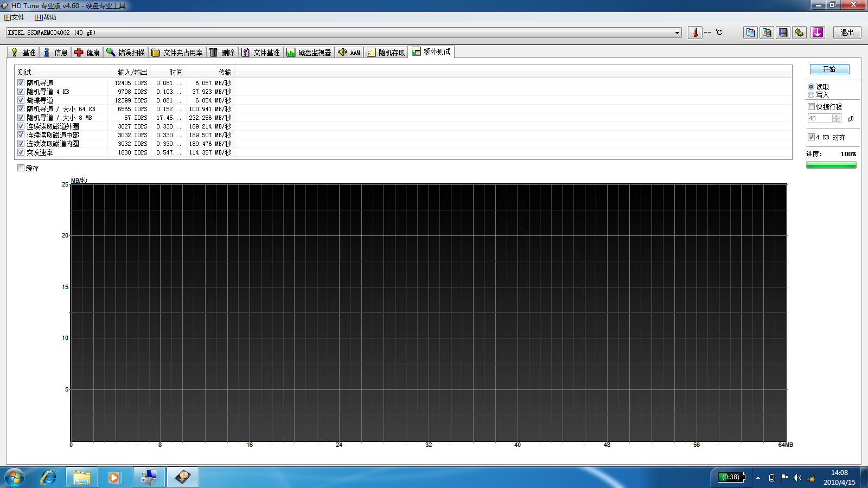This screenshot has height=488, width=868.
Task: Click the 退出 (exit) button
Action: click(847, 33)
